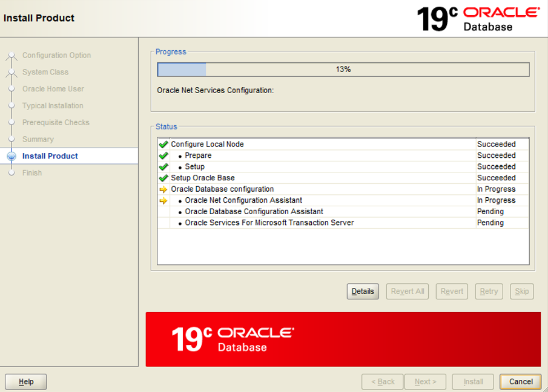The image size is (548, 392).
Task: Click the 13% progress bar
Action: (x=343, y=69)
